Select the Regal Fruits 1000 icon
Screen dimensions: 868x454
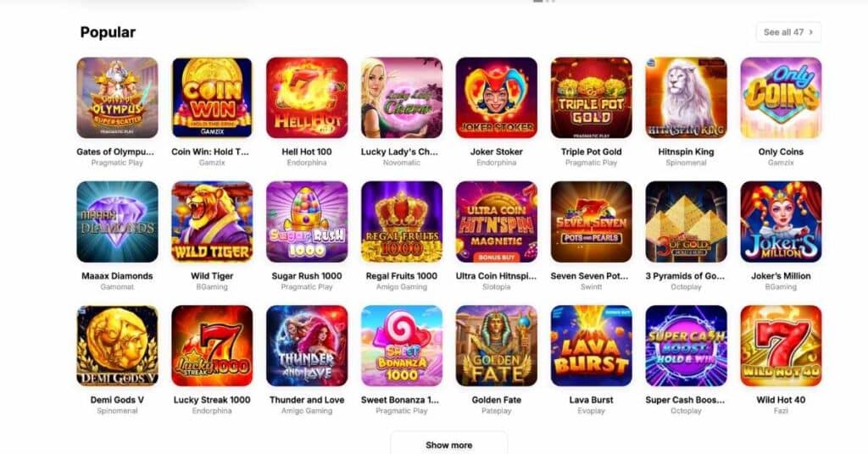402,222
